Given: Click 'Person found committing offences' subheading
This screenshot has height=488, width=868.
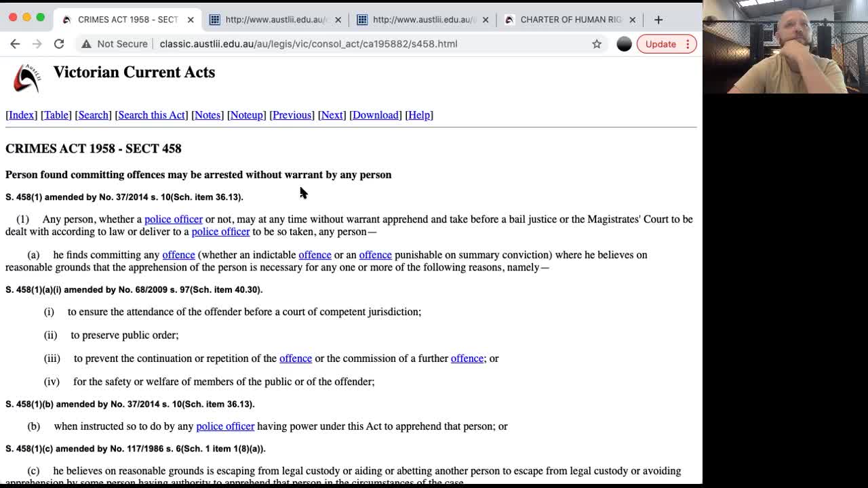Looking at the screenshot, I should point(199,175).
